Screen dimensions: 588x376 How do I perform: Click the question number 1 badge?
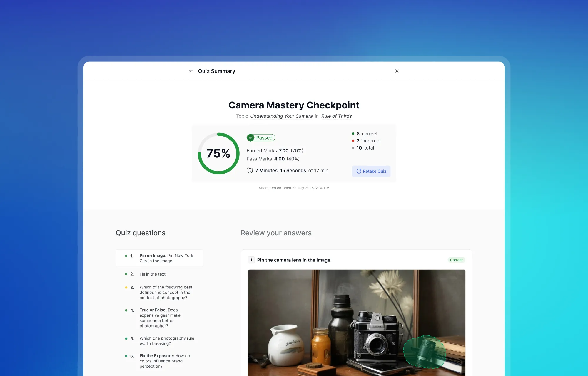click(251, 260)
